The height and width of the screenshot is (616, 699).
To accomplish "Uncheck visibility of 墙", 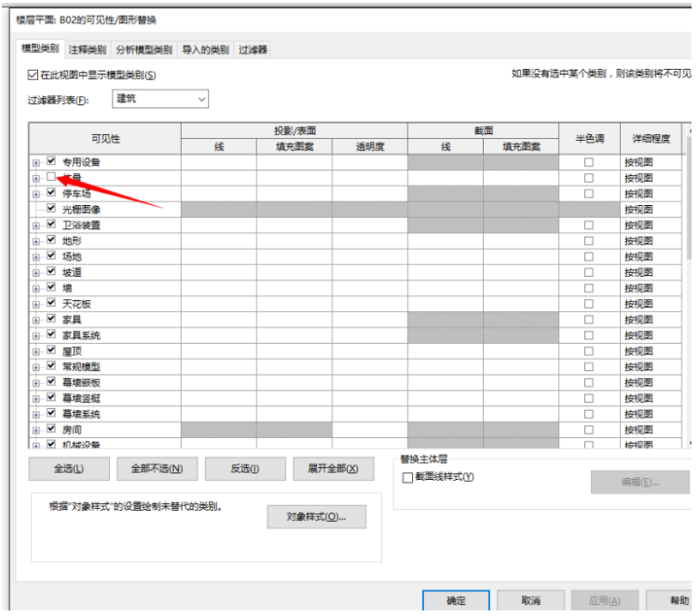I will [51, 287].
